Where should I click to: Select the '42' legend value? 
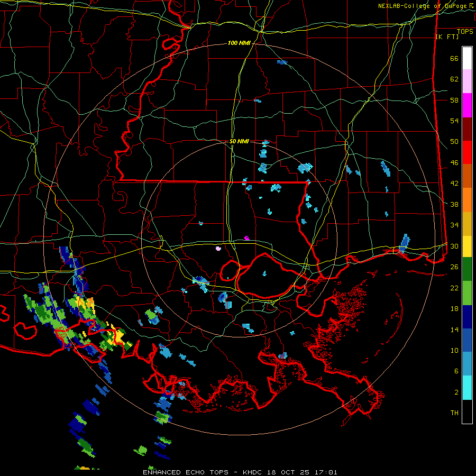point(454,184)
